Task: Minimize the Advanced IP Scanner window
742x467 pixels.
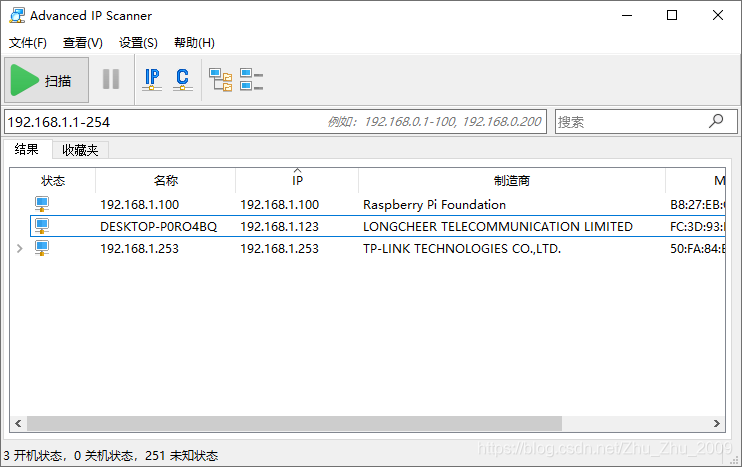Action: (x=627, y=15)
